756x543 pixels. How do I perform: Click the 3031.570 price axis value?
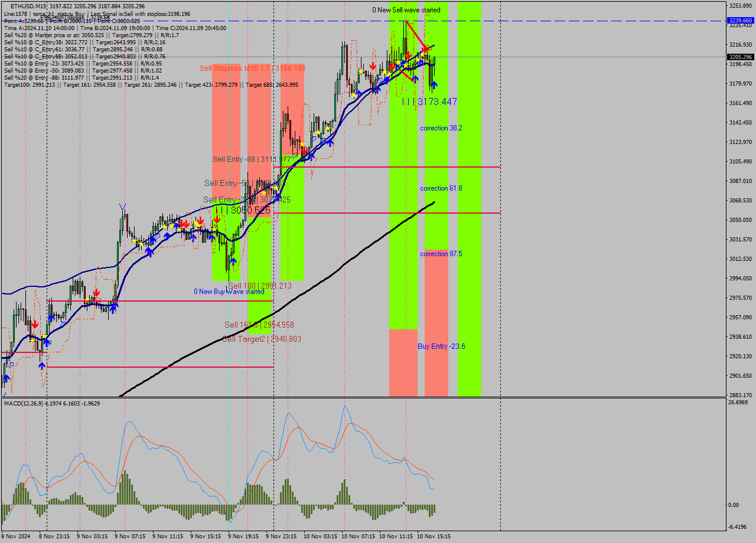pyautogui.click(x=741, y=240)
